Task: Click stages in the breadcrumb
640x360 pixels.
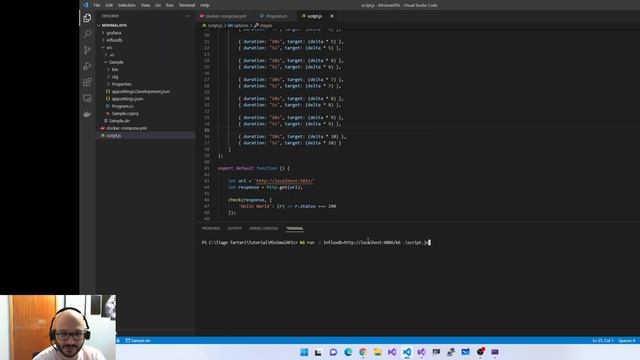Action: pyautogui.click(x=266, y=25)
